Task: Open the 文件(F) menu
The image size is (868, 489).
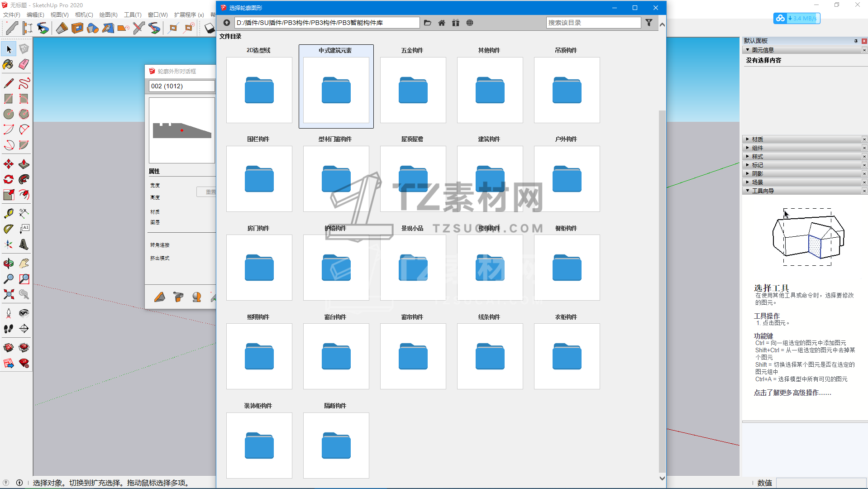Action: [12, 15]
